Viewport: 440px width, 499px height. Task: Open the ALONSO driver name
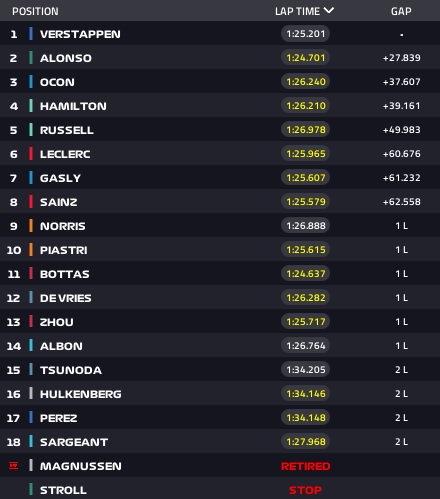66,58
